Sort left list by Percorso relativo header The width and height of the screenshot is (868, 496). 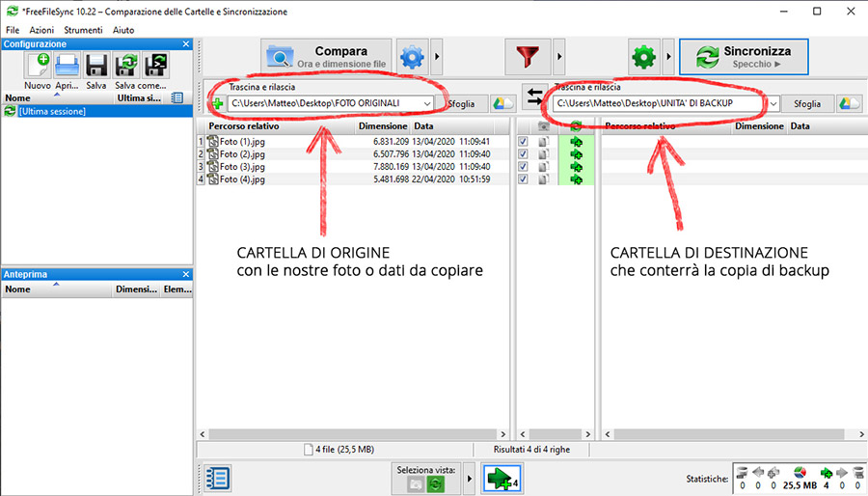pyautogui.click(x=280, y=126)
